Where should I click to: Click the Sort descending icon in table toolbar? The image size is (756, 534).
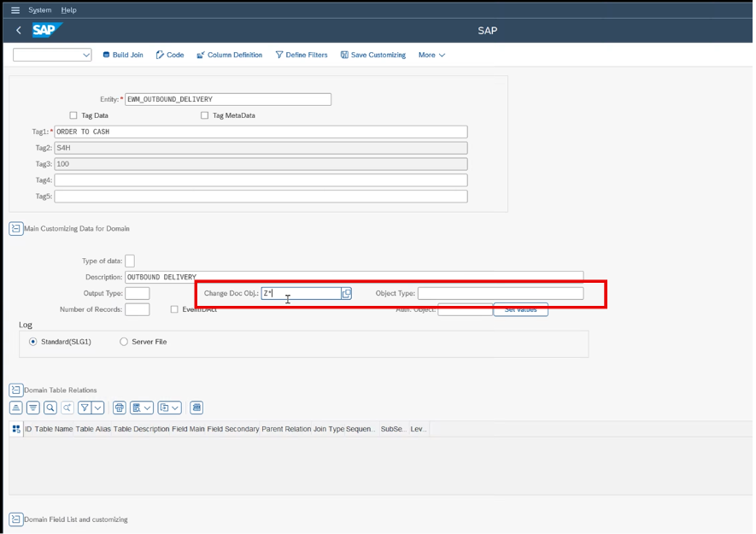[x=33, y=408]
